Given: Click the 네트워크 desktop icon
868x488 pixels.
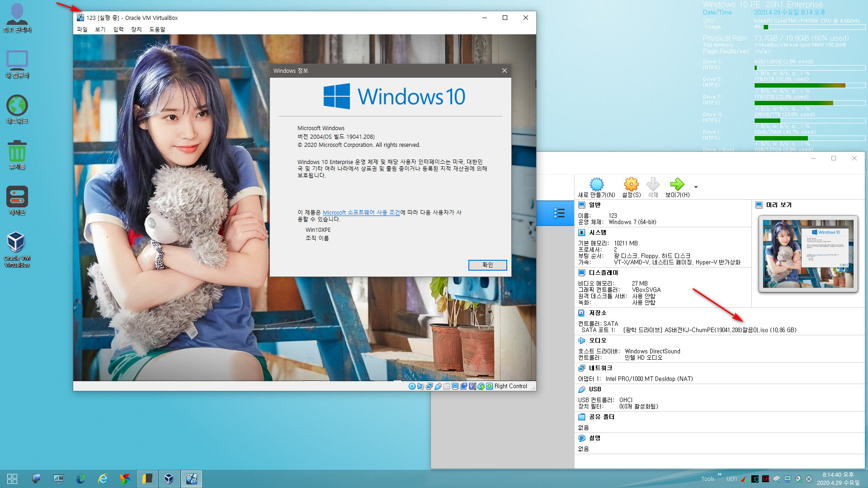Looking at the screenshot, I should click(17, 109).
